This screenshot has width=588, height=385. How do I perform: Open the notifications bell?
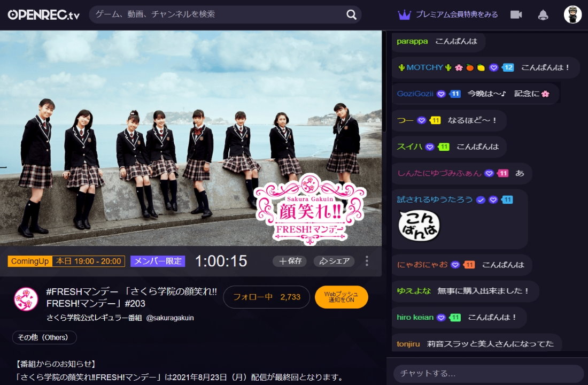pos(543,14)
